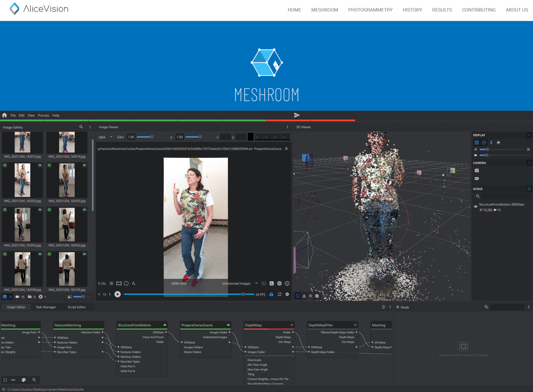Click the Gain slider handle
Screen dimensions: 533x392
152,137
